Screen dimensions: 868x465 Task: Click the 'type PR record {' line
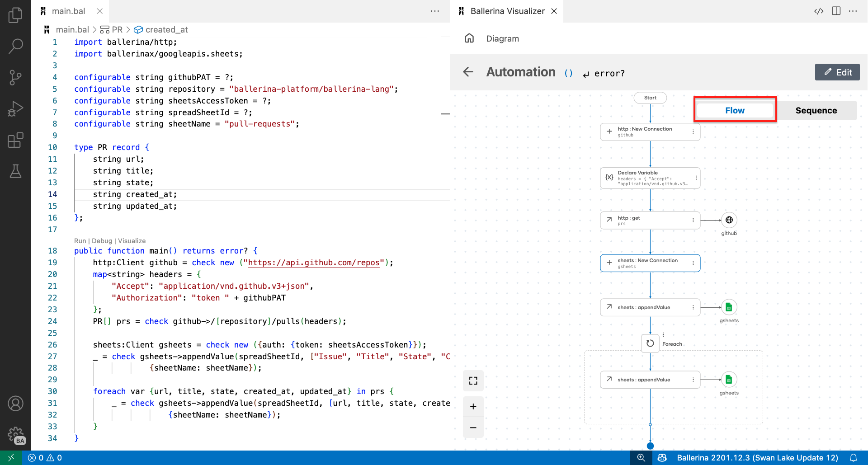(x=112, y=147)
